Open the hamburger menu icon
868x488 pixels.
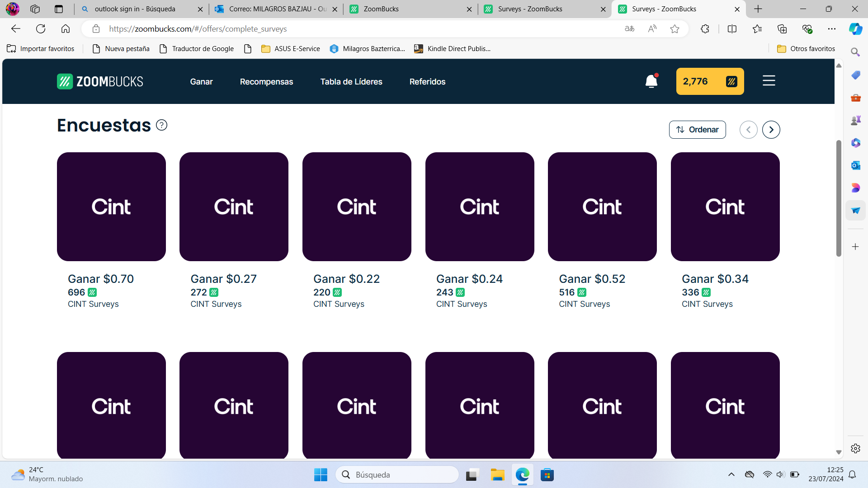click(x=769, y=81)
